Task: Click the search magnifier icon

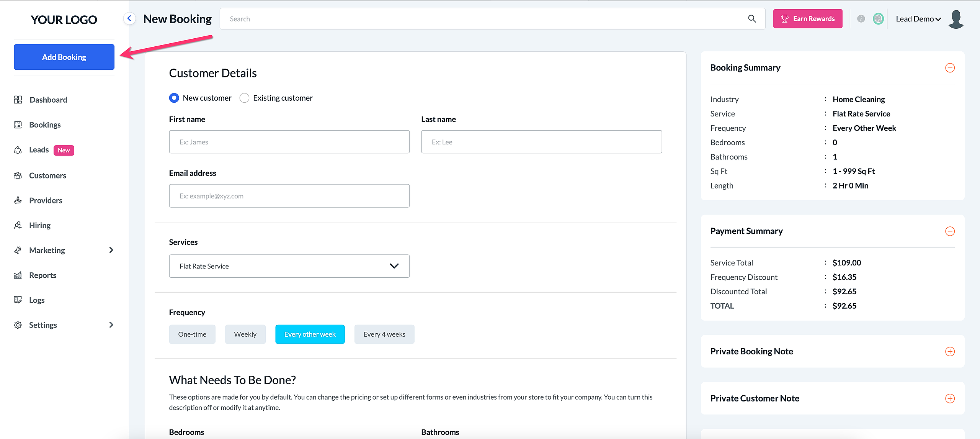Action: click(x=752, y=19)
